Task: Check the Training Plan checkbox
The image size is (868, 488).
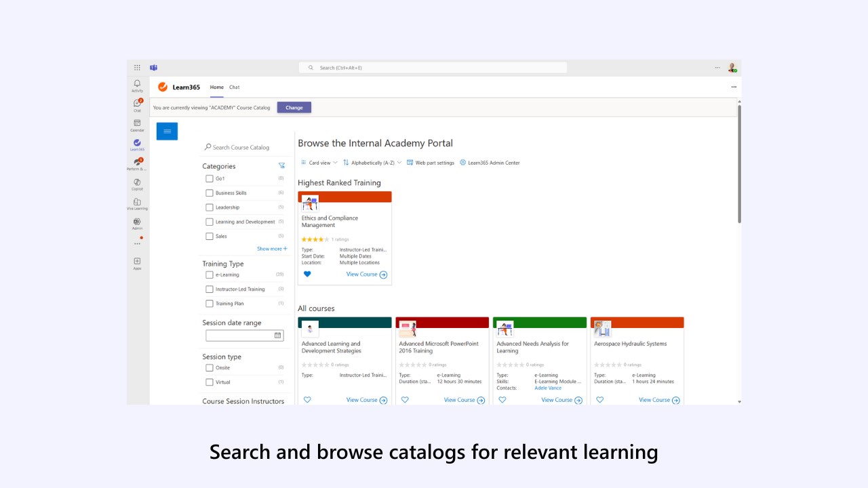Action: tap(210, 304)
